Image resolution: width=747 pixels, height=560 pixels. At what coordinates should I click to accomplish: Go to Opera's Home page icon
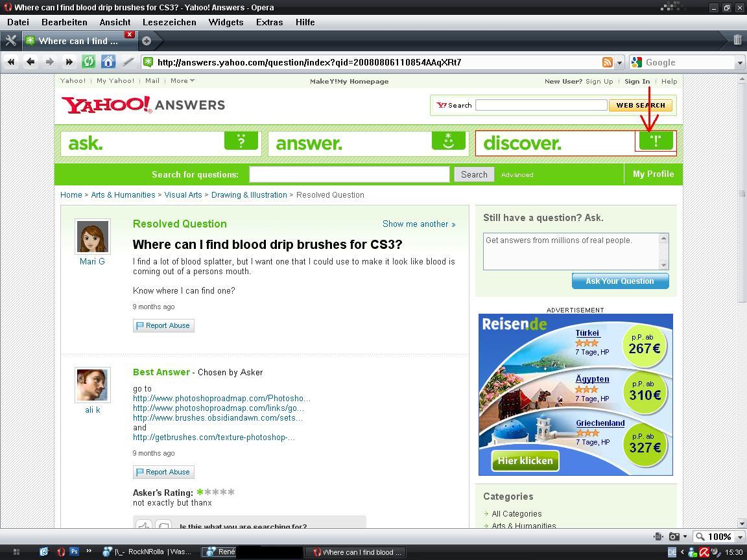click(108, 62)
